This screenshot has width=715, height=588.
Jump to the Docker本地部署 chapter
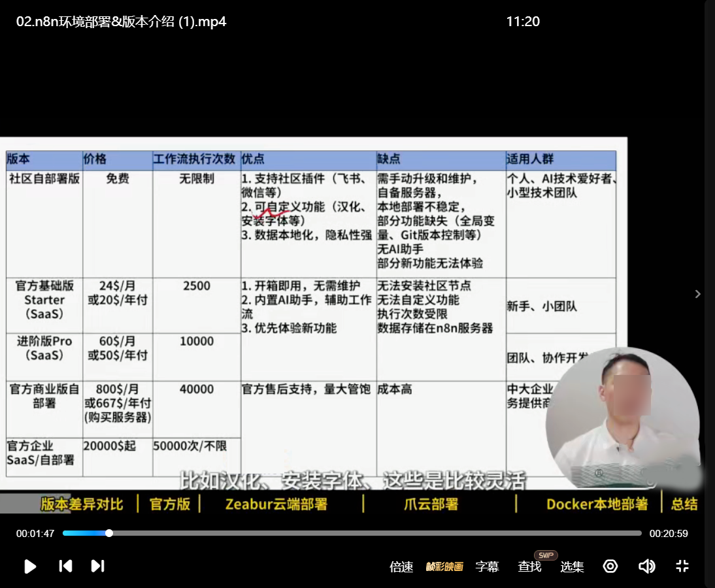pos(597,504)
